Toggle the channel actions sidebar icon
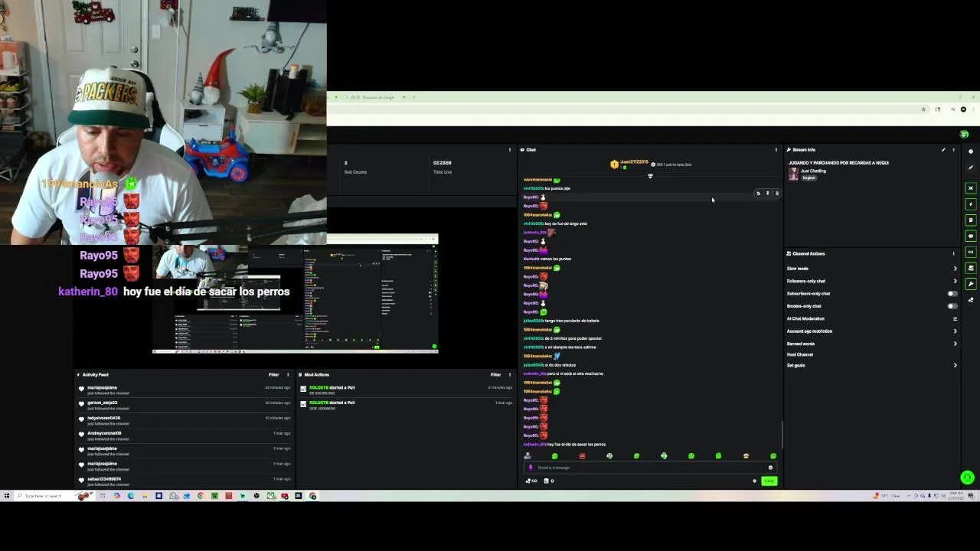The height and width of the screenshot is (551, 980). [x=971, y=268]
